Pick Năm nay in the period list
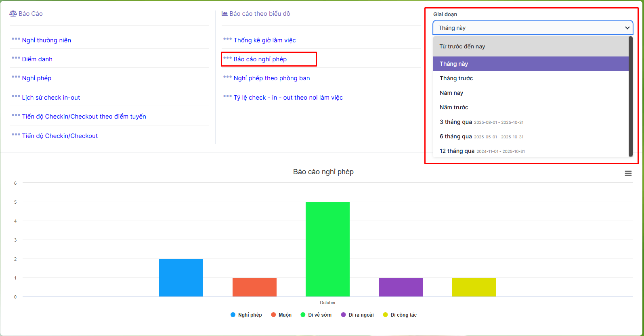 pyautogui.click(x=451, y=93)
